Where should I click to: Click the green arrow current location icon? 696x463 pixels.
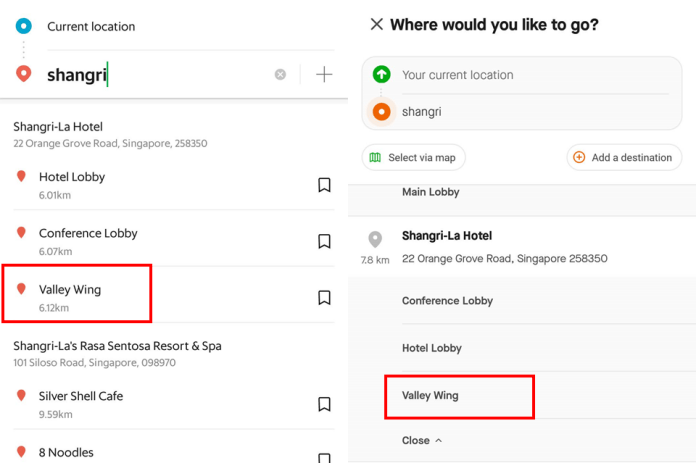click(381, 74)
